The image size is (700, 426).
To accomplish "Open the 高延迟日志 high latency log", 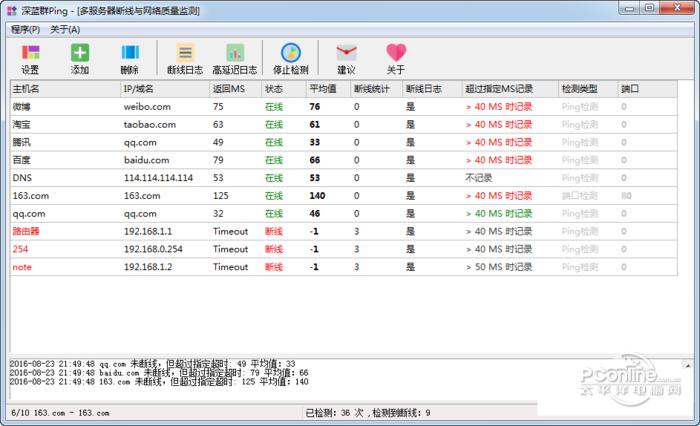I will coord(235,59).
